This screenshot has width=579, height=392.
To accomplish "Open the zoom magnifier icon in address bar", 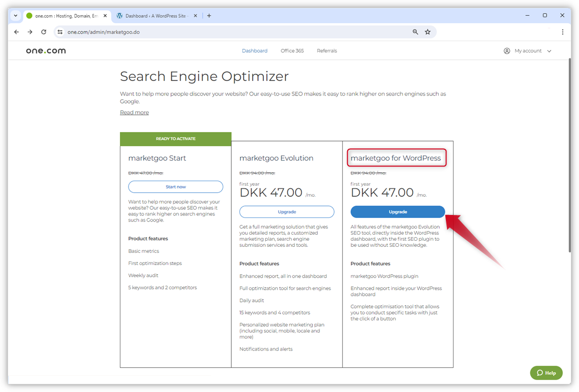I will pos(415,32).
